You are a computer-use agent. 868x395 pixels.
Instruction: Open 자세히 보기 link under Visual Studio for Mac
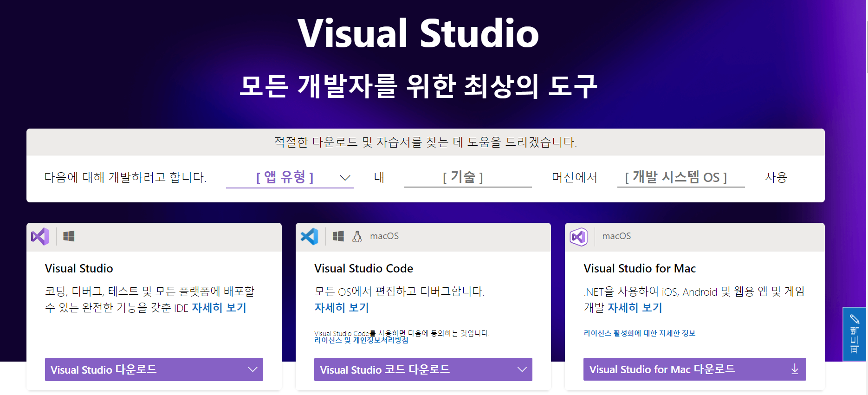pos(635,308)
